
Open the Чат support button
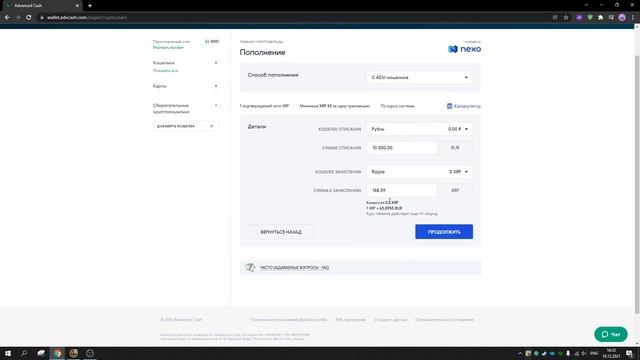coord(611,334)
